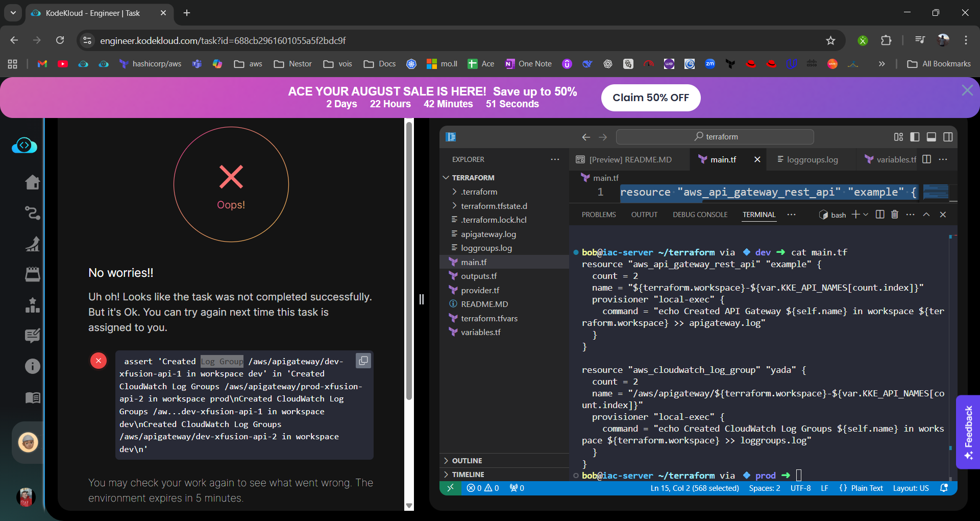Split the terminal panel
The width and height of the screenshot is (980, 521).
879,215
